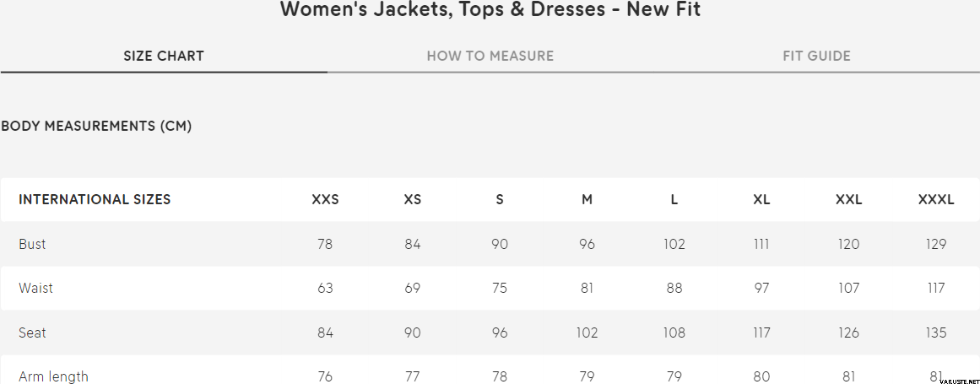The width and height of the screenshot is (980, 384).
Task: Click the XXS size column header
Action: pos(325,200)
